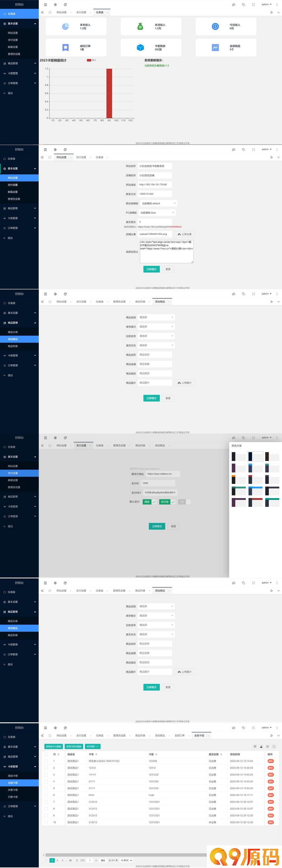This screenshot has height=868, width=282.
Task: Open 未售卡密 in card list page sidebar
Action: (19, 790)
